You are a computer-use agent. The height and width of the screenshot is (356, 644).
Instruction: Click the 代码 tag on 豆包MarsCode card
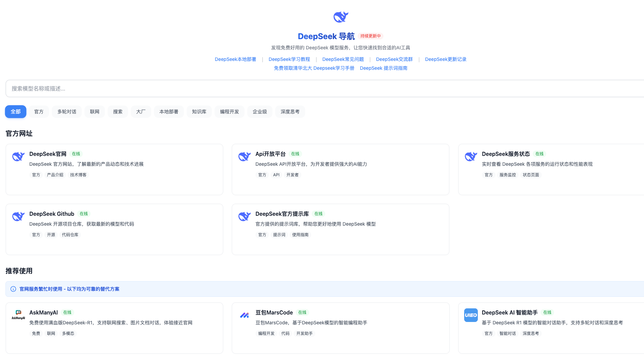(285, 334)
